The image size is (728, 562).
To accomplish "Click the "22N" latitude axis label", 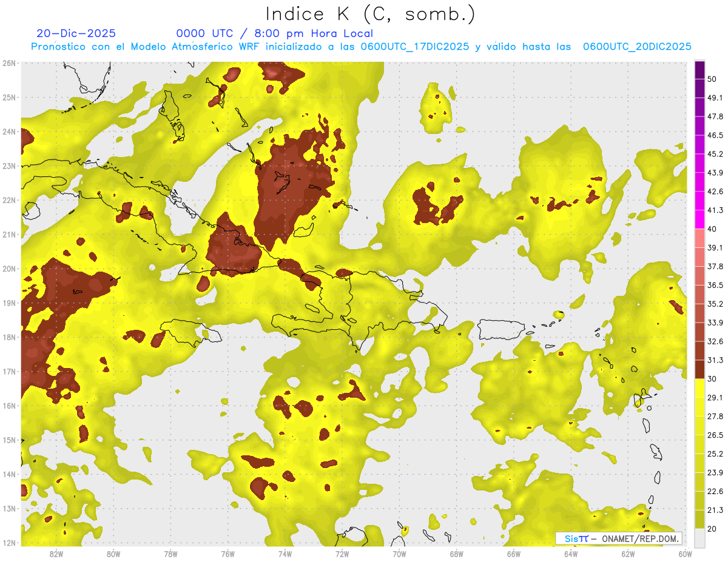I will click(9, 200).
